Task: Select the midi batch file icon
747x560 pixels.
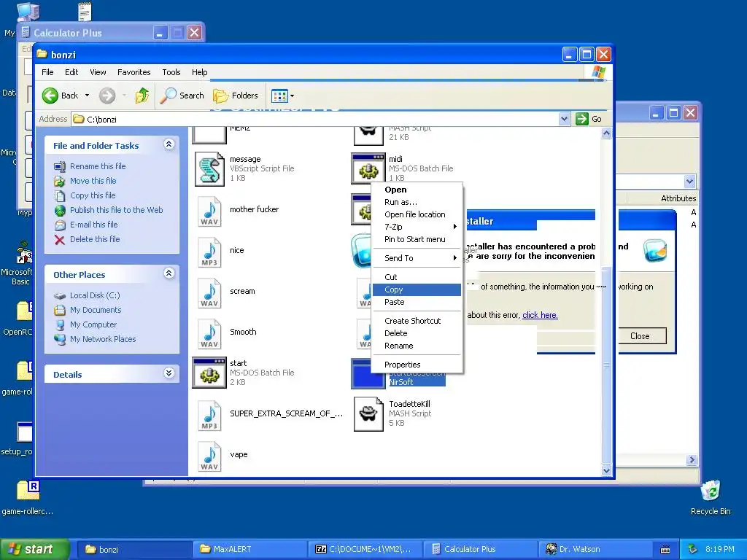Action: pos(368,168)
